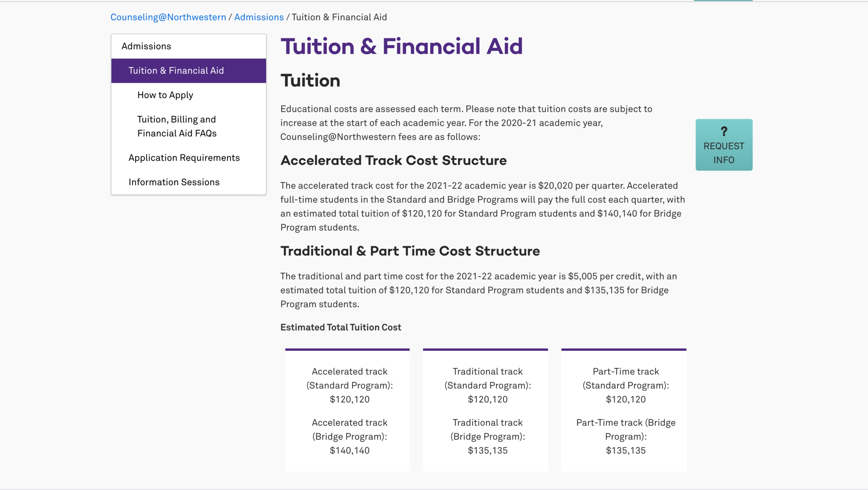Open Admissions in the sidebar menu

[x=188, y=46]
